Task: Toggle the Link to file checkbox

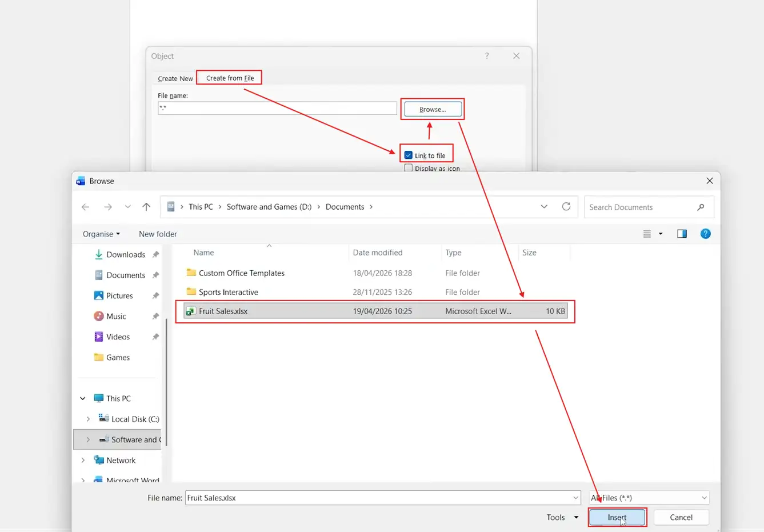Action: pos(409,155)
